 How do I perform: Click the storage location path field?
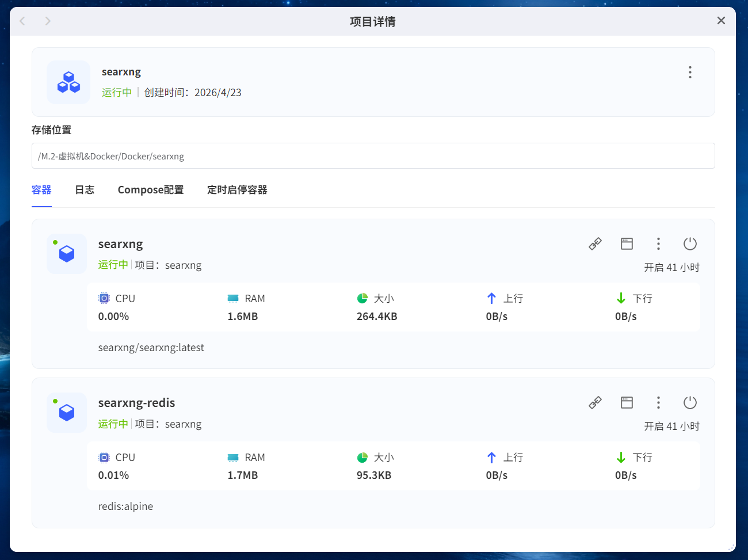pyautogui.click(x=373, y=156)
